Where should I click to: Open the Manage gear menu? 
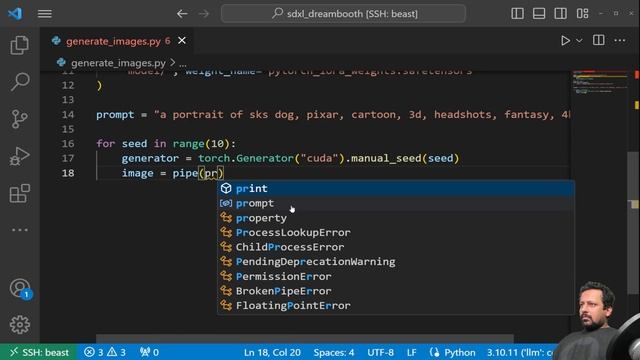click(x=20, y=325)
